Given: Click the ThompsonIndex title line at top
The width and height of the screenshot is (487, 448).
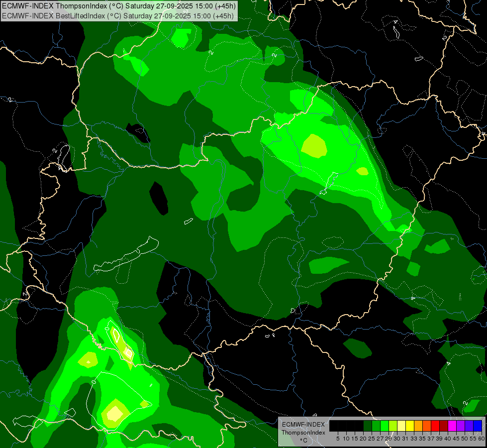Looking at the screenshot, I should coord(119,6).
